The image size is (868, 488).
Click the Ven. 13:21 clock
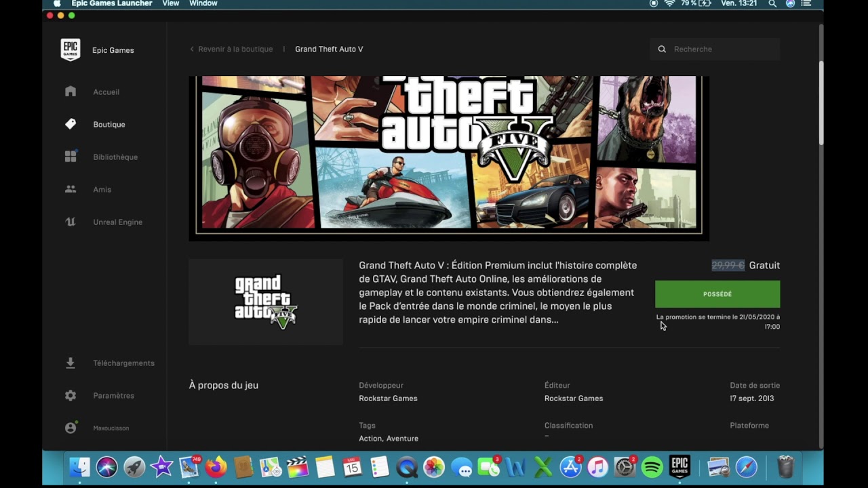pos(738,3)
